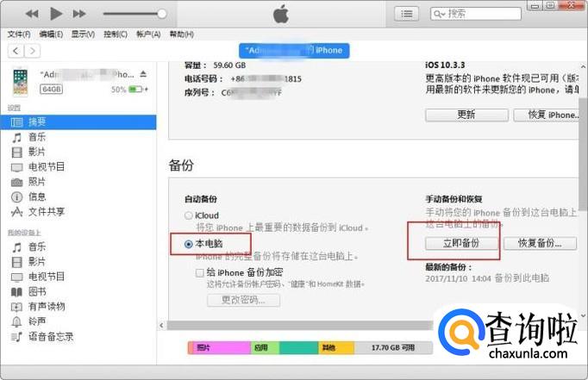Open the 显示(V) menu
Screen dimensions: 588x380
(x=83, y=34)
